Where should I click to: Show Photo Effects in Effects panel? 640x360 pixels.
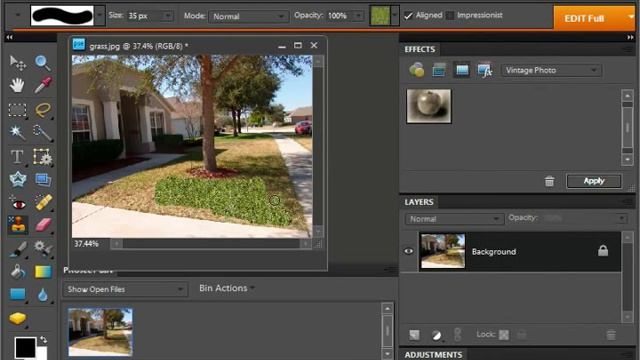[x=462, y=70]
